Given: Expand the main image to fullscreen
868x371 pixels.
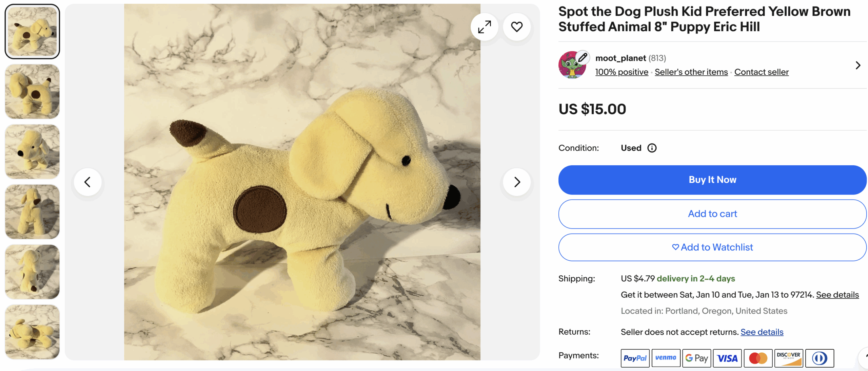Looking at the screenshot, I should [x=484, y=27].
